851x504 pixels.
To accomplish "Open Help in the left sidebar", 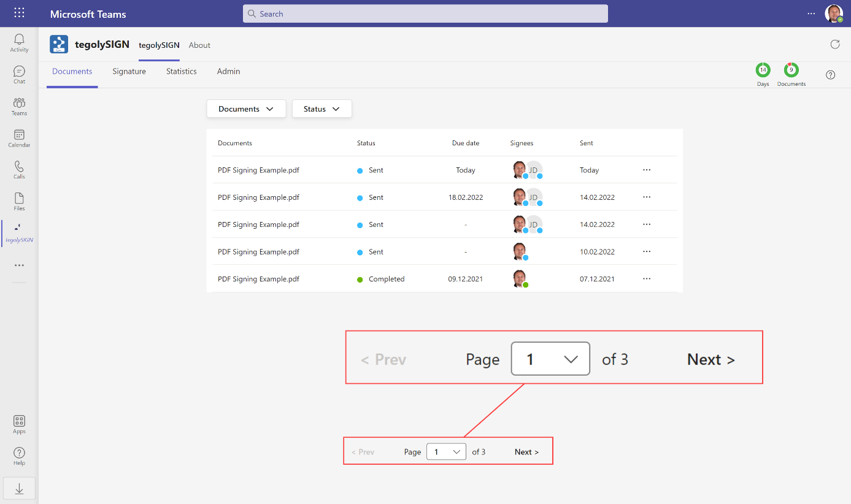I will coord(19,456).
